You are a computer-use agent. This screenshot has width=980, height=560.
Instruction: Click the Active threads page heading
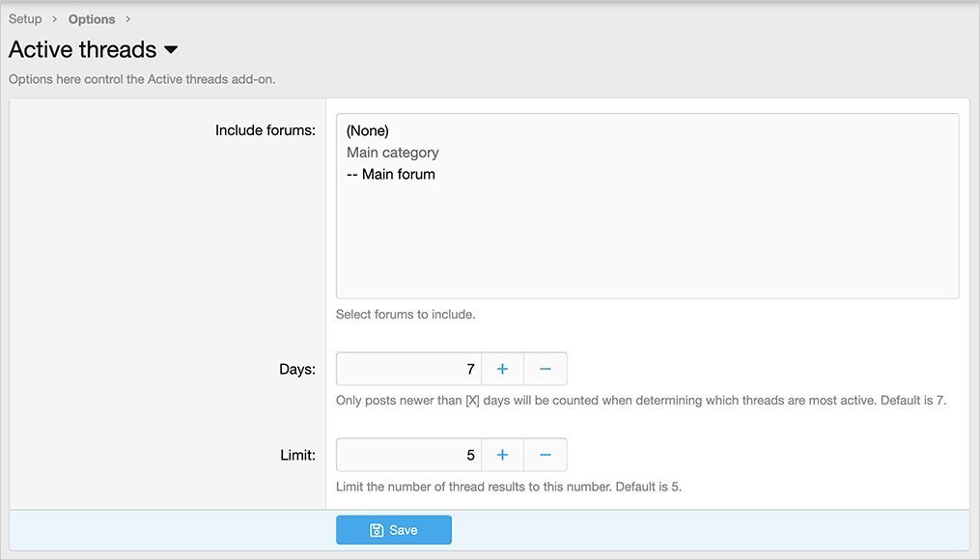(x=83, y=49)
